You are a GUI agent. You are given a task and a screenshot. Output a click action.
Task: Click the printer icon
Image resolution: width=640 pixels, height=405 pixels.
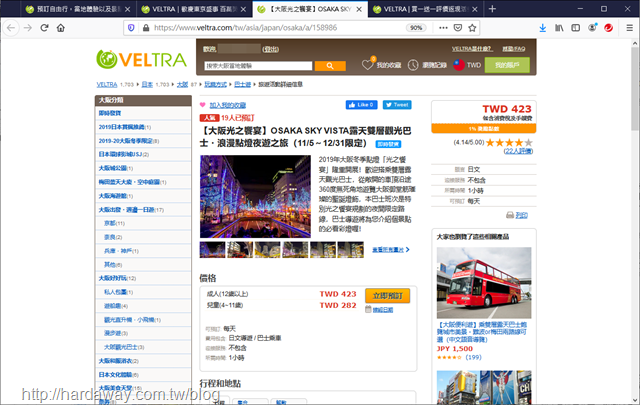[510, 215]
